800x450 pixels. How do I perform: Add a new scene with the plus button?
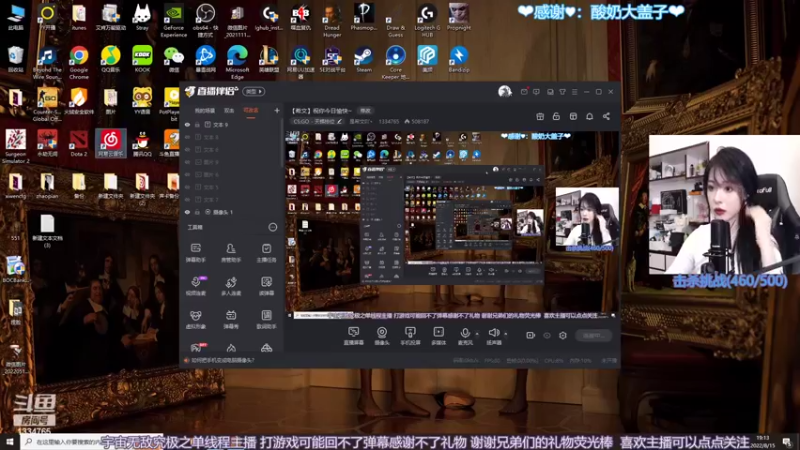[277, 111]
